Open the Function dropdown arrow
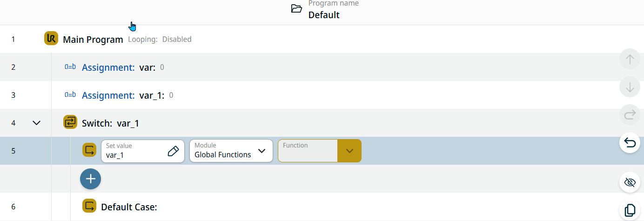 pos(349,151)
